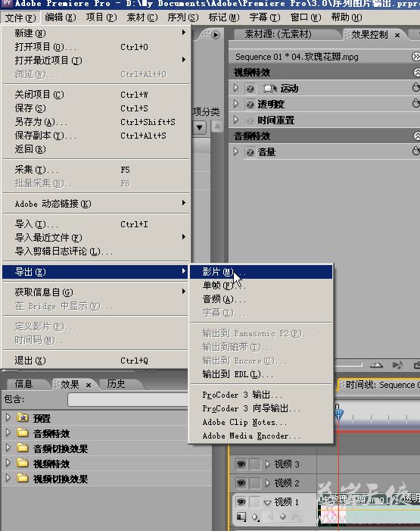Select Adobe Clip Notes export option

click(261, 422)
